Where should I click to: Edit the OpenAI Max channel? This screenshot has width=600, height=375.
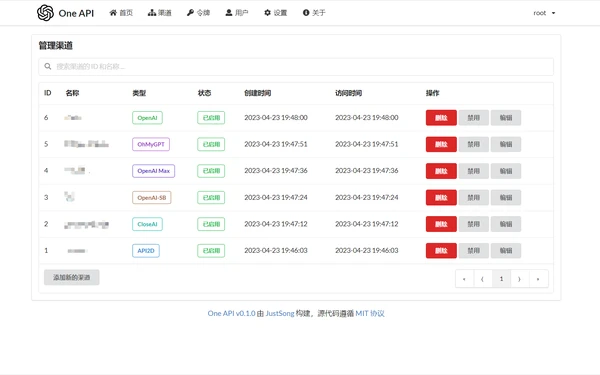505,171
